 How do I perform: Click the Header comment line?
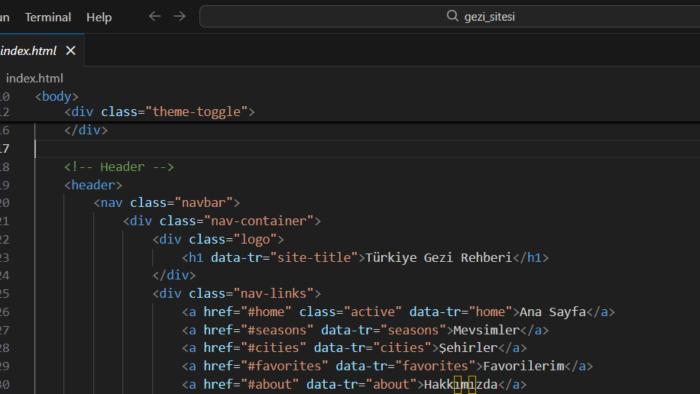pos(119,167)
